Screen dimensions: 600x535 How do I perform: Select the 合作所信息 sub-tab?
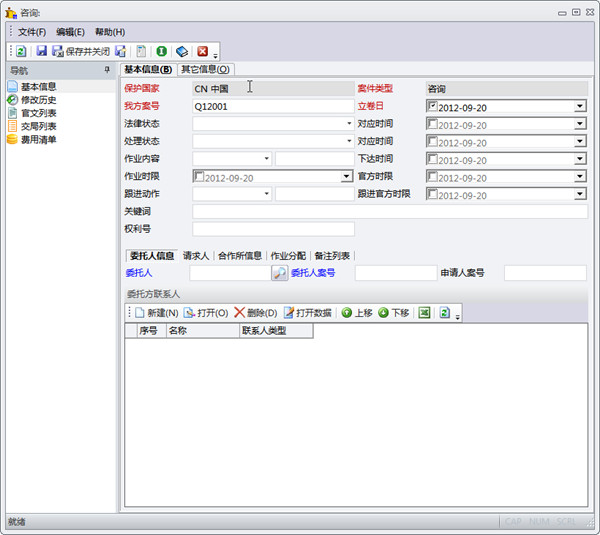point(240,256)
